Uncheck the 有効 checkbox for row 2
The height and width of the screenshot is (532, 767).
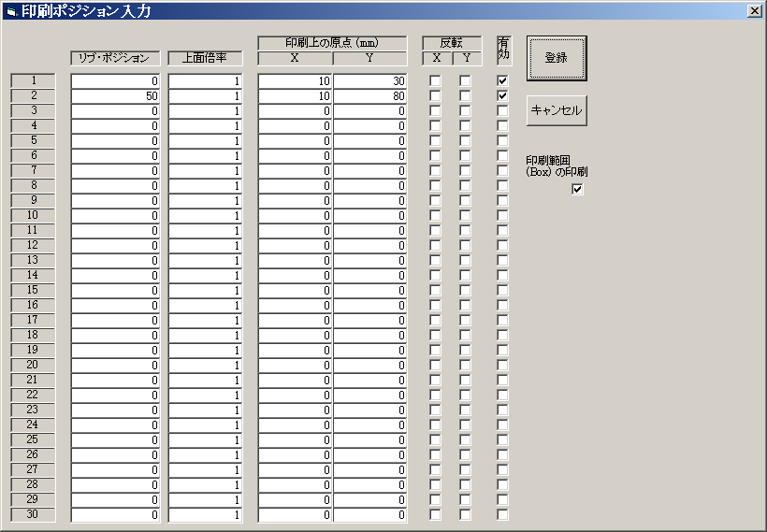pos(502,96)
